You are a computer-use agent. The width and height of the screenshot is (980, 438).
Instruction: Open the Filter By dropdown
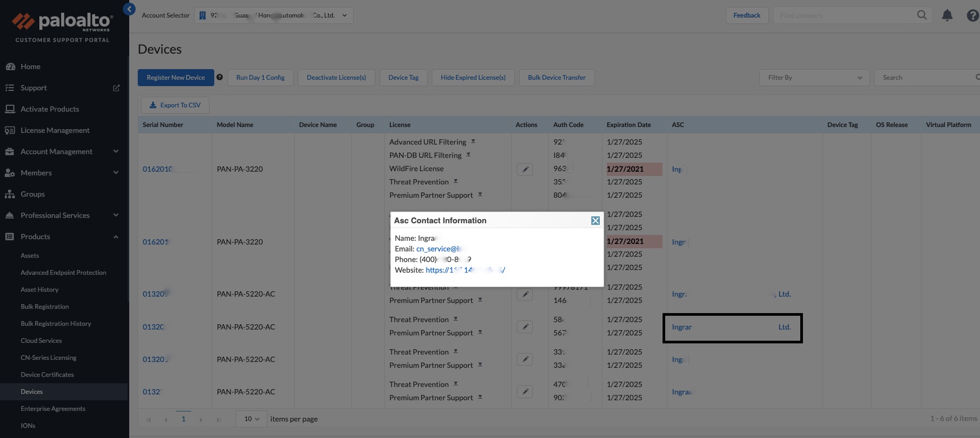[x=814, y=78]
